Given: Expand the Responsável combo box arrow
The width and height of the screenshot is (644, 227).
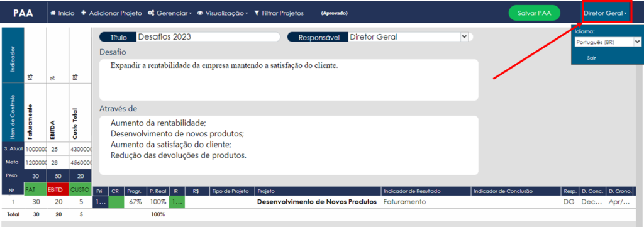Looking at the screenshot, I should (x=464, y=36).
